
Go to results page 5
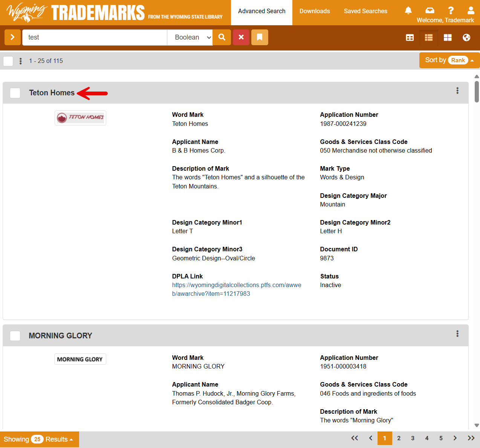click(x=441, y=438)
